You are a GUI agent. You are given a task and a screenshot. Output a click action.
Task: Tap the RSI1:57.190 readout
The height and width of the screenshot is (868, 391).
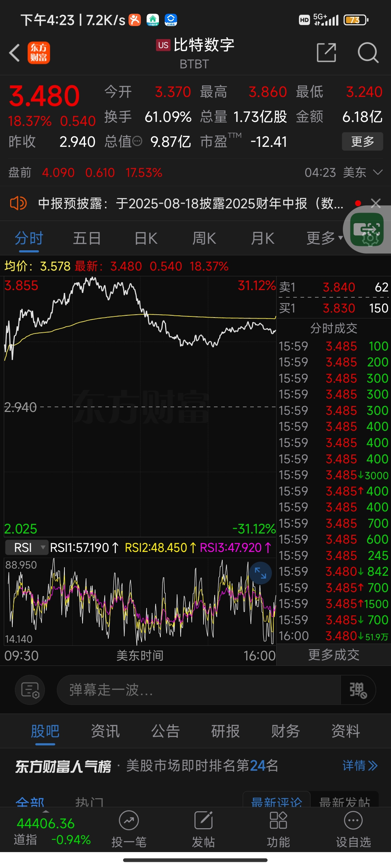click(84, 548)
